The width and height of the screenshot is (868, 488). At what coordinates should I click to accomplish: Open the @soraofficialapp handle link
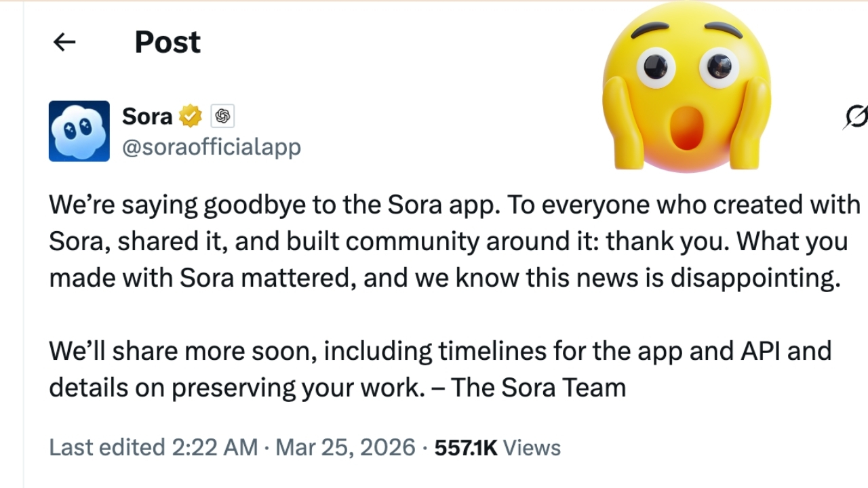(x=211, y=146)
